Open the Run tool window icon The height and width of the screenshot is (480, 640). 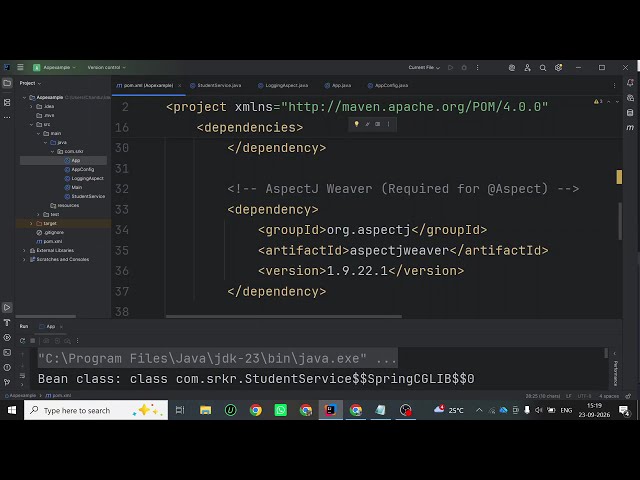(x=7, y=307)
